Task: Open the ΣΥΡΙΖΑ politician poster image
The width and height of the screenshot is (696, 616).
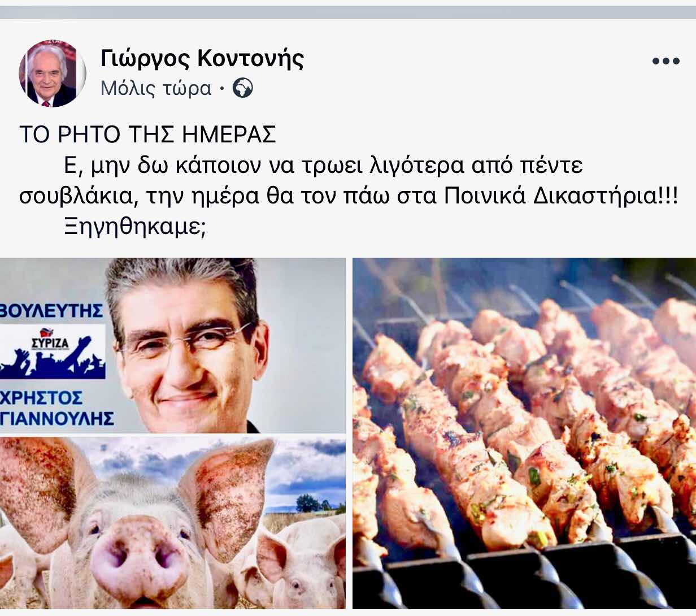Action: pyautogui.click(x=173, y=346)
